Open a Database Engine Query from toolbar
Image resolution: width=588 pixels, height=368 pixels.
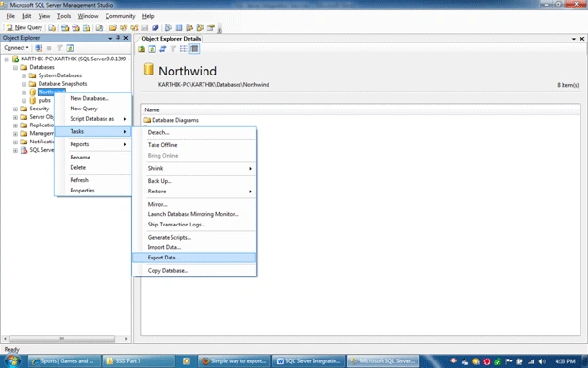click(52, 27)
